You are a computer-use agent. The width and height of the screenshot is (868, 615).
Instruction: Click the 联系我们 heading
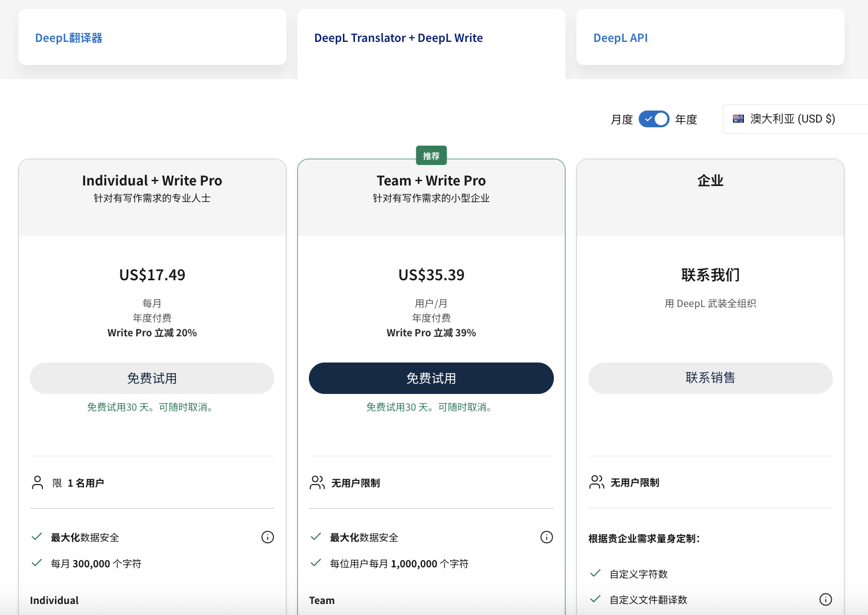pos(710,275)
